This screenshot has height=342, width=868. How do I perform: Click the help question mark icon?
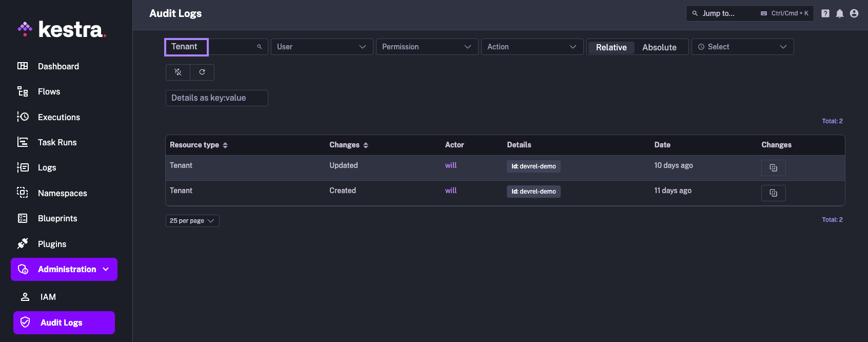(825, 13)
